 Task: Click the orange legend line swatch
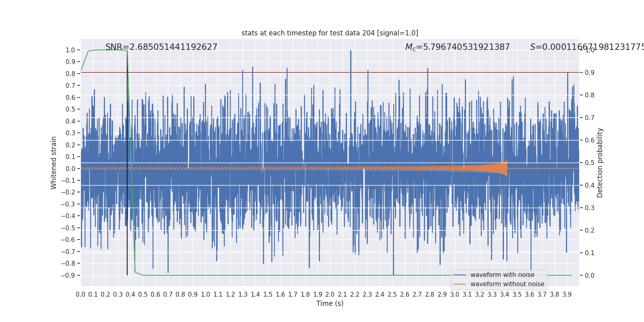tap(459, 284)
